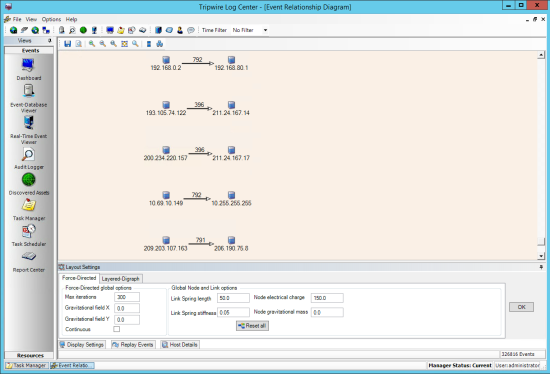Collapse the Events section header
Viewport: 550px width, 374px height.
tap(29, 51)
